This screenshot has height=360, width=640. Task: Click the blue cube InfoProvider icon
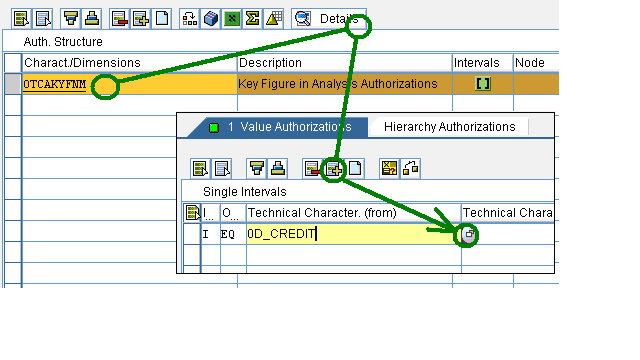[x=211, y=19]
